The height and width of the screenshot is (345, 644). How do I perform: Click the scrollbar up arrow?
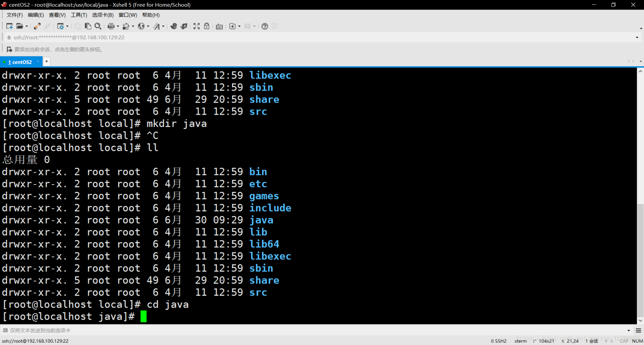(640, 71)
